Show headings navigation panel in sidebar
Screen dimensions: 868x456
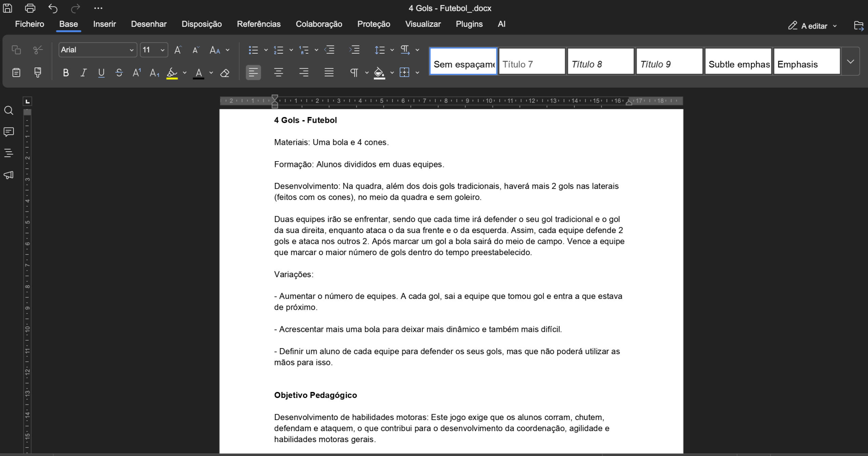pos(8,153)
